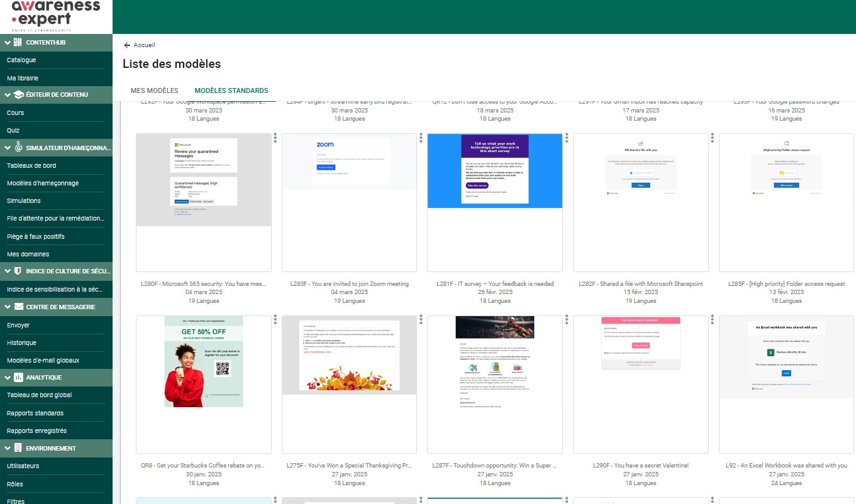
Task: Go to Simulations in the sidebar
Action: [24, 201]
